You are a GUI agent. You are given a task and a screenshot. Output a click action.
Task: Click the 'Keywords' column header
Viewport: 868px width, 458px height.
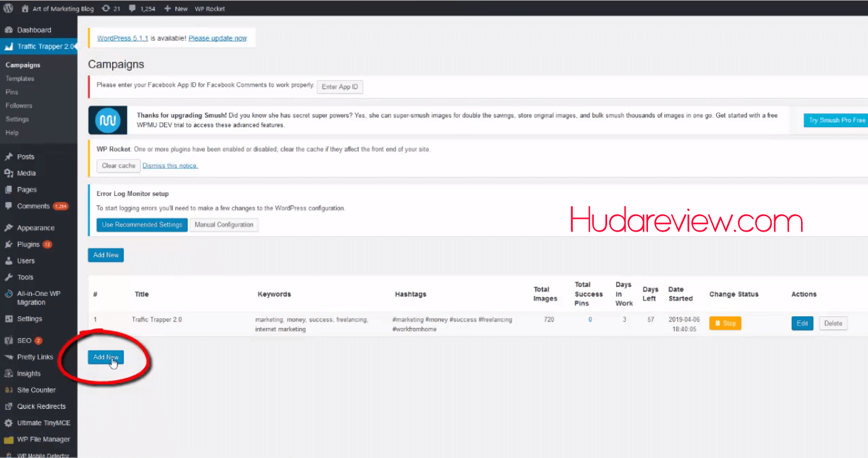pyautogui.click(x=274, y=294)
